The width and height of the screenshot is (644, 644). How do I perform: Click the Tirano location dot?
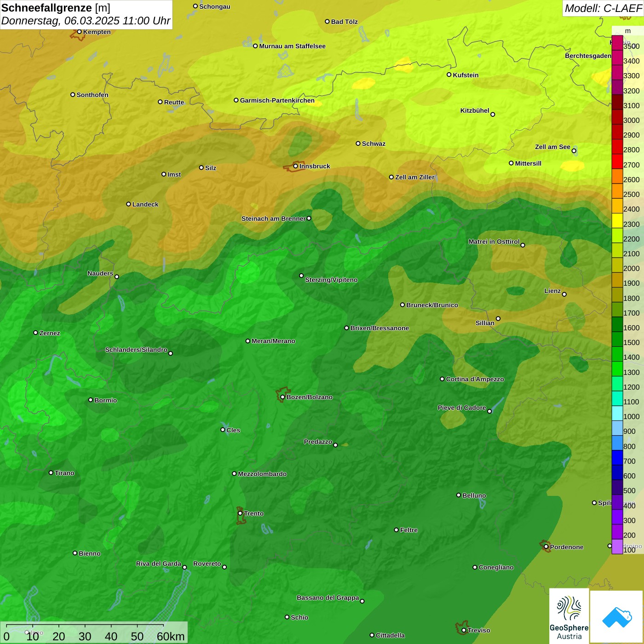point(51,472)
